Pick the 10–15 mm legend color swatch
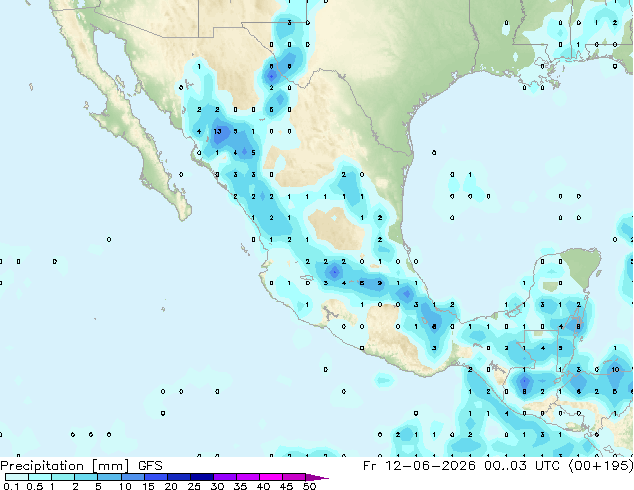This screenshot has width=634, height=490. (x=133, y=477)
